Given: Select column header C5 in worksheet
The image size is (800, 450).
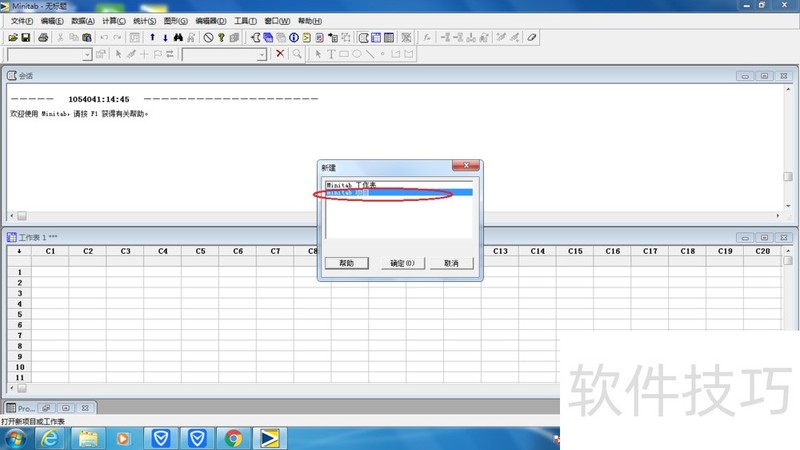Looking at the screenshot, I should coord(200,251).
